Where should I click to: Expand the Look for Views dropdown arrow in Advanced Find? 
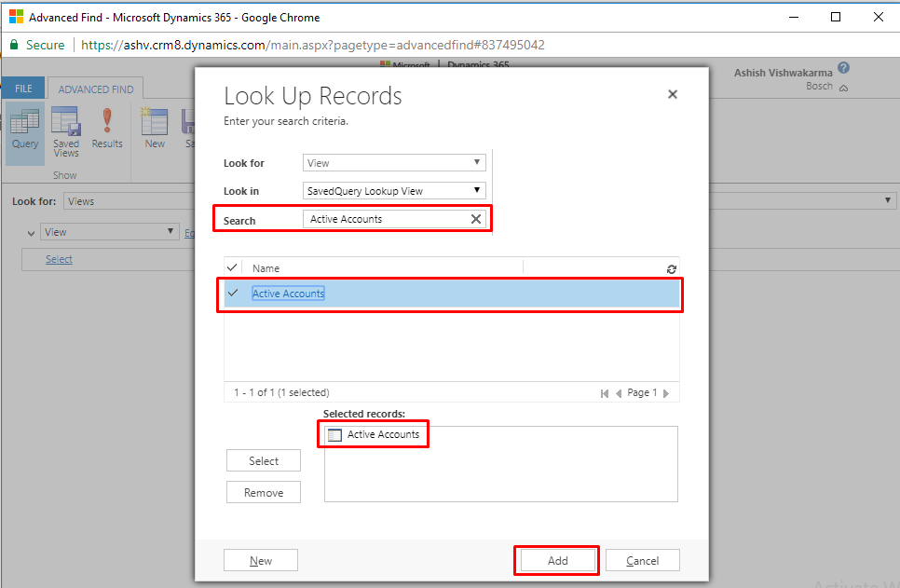pyautogui.click(x=887, y=200)
